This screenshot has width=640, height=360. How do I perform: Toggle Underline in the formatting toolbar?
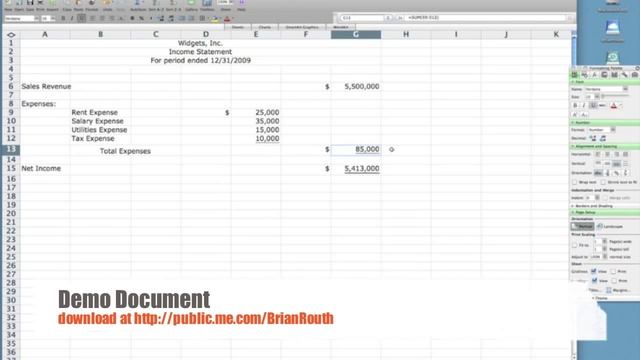pos(82,18)
